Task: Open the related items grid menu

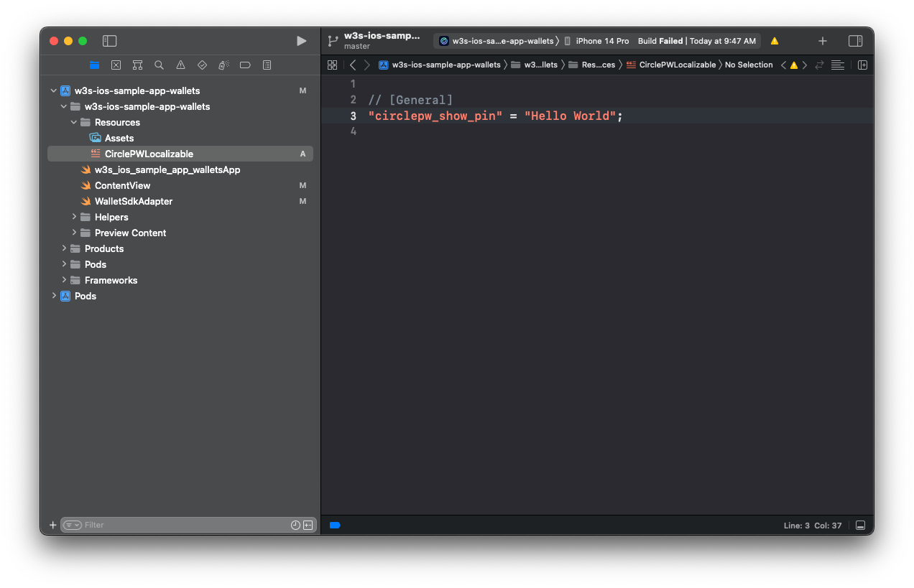Action: (332, 65)
